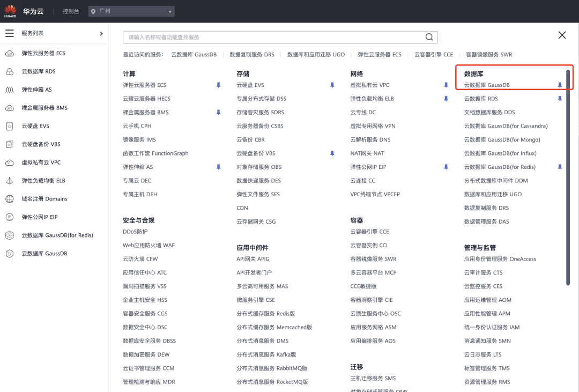Click the 云硬盘 EVS sidebar icon
The width and height of the screenshot is (579, 392).
pyautogui.click(x=10, y=126)
